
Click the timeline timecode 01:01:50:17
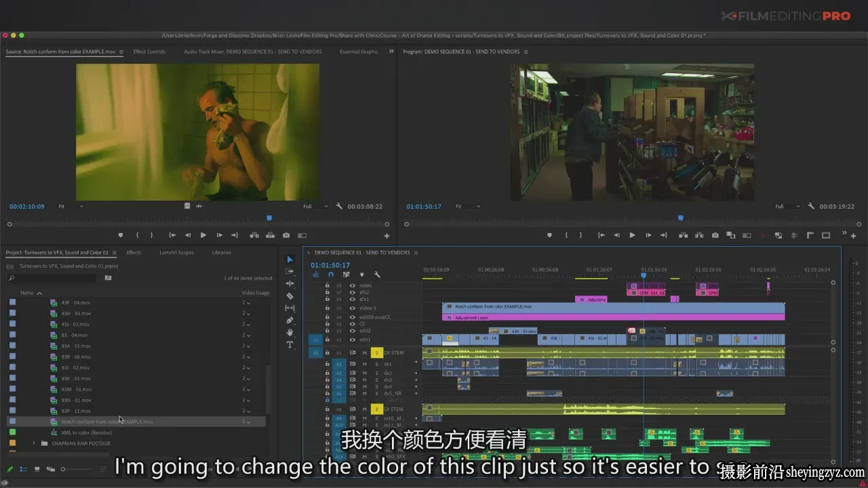330,265
